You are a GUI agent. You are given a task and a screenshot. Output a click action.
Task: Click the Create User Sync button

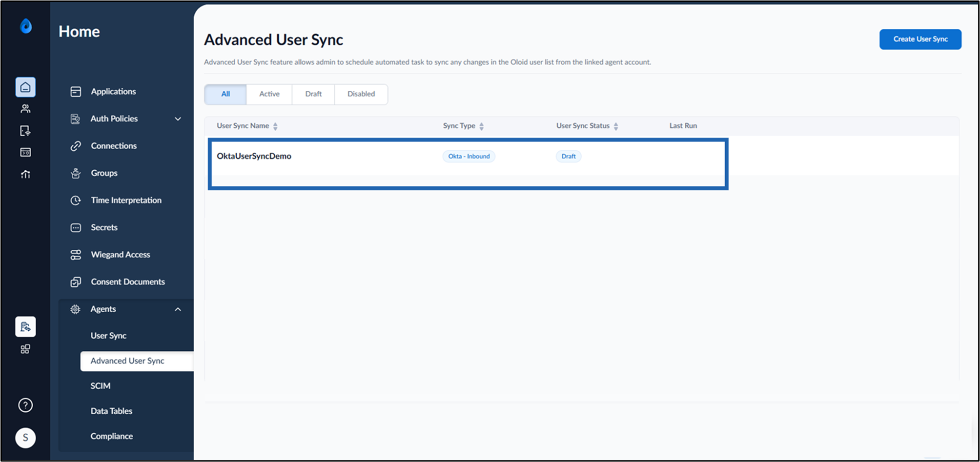920,39
